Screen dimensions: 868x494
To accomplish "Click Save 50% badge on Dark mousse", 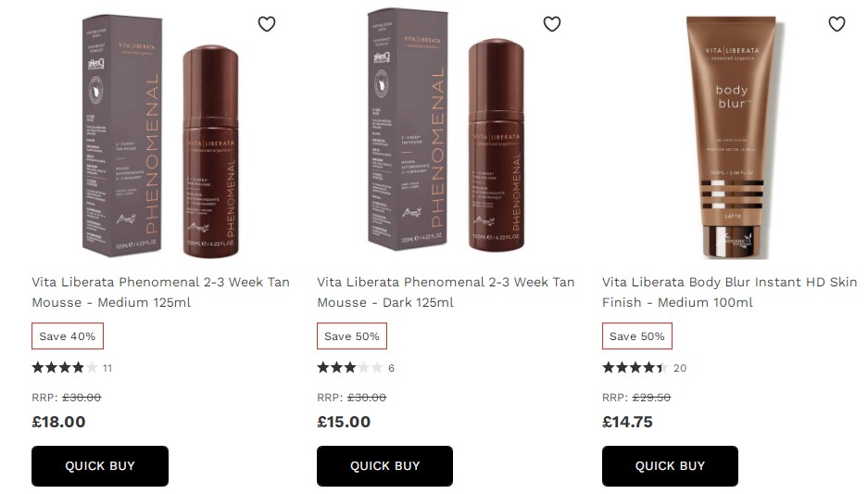I will click(352, 336).
